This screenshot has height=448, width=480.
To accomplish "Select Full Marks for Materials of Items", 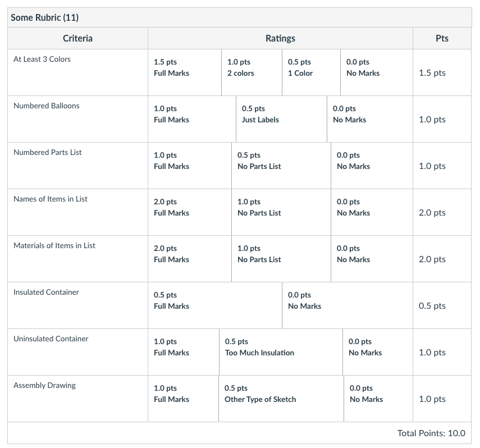I will click(190, 259).
